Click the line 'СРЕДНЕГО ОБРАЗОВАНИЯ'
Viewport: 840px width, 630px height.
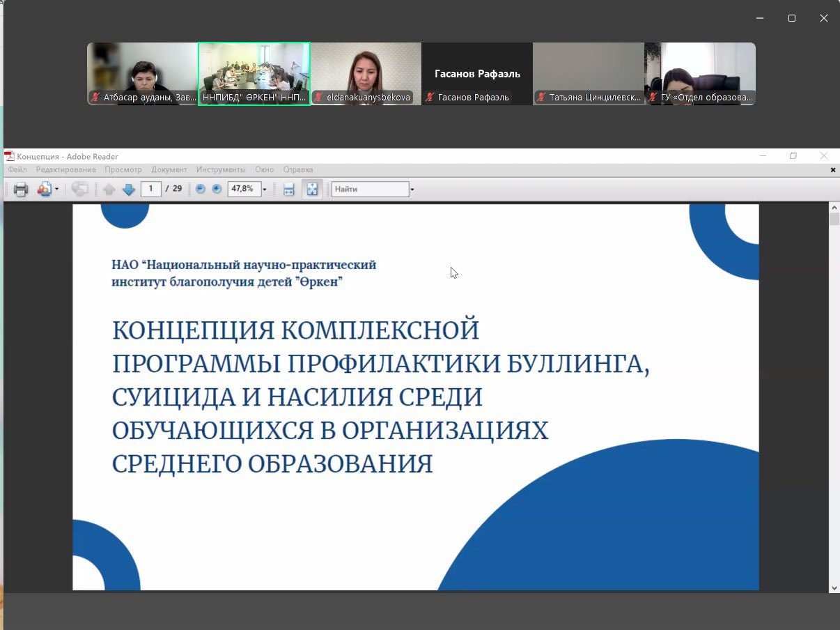[272, 464]
